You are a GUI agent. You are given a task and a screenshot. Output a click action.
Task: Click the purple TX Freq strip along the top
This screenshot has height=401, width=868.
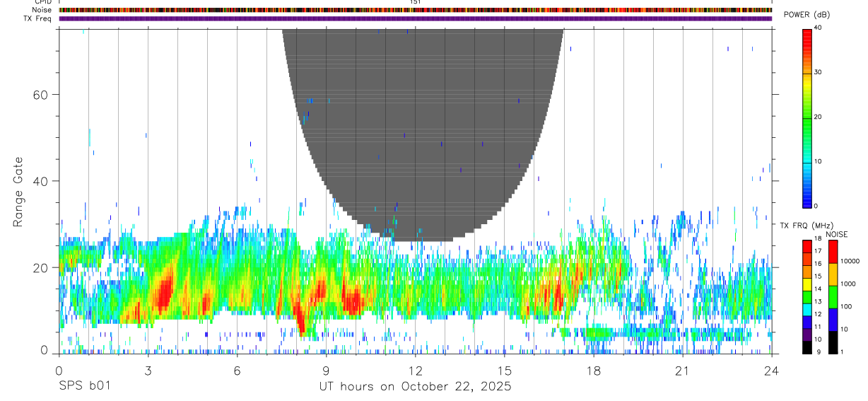click(415, 18)
